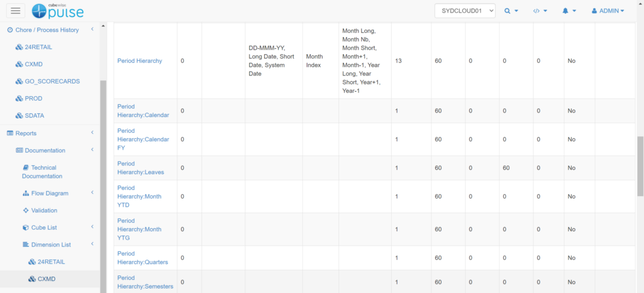This screenshot has height=293, width=644.
Task: Open Technical Documentation in sidebar
Action: click(x=43, y=172)
